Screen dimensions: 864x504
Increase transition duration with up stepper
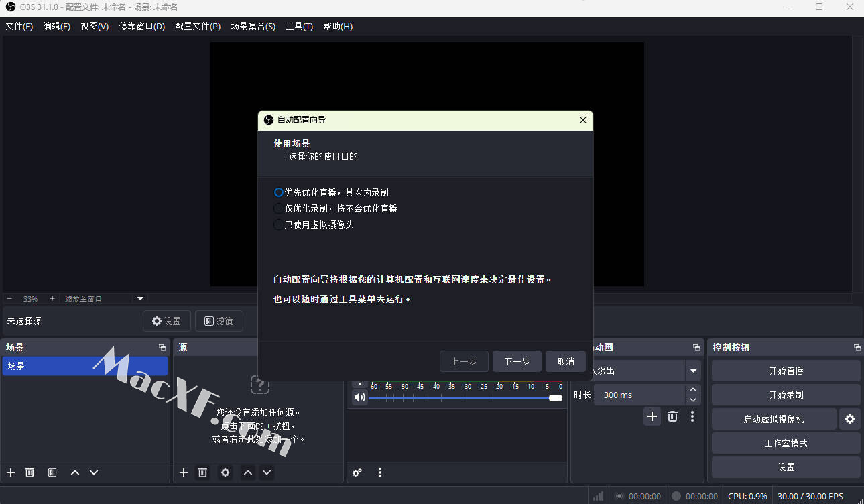tap(693, 389)
